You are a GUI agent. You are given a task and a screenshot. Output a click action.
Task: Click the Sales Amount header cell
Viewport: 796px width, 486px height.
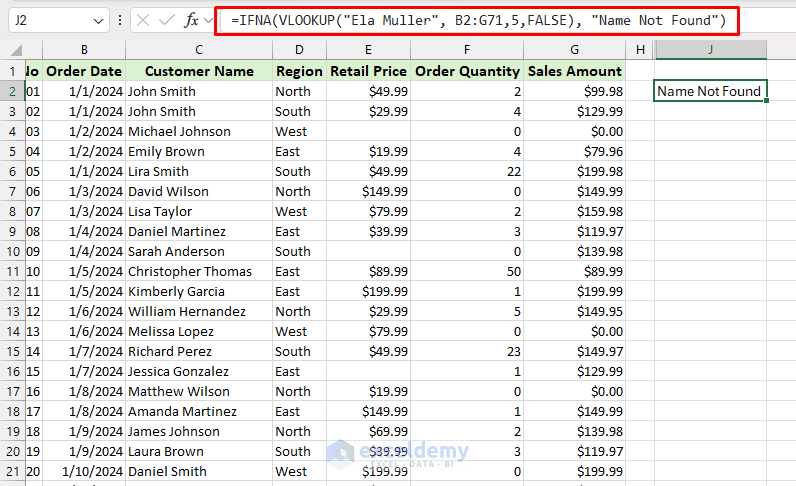(574, 71)
